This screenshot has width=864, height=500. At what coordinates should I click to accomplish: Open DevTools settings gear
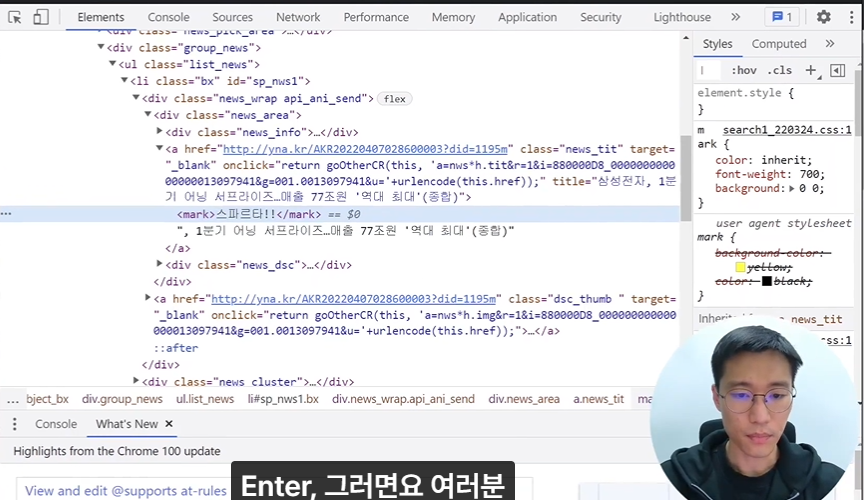823,17
